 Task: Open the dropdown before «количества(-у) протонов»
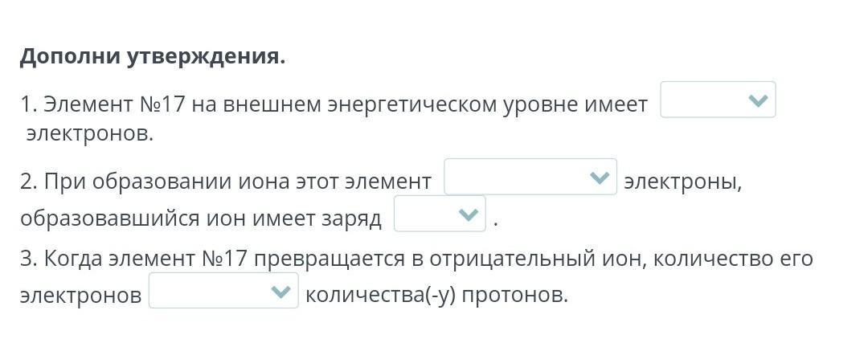pos(223,291)
